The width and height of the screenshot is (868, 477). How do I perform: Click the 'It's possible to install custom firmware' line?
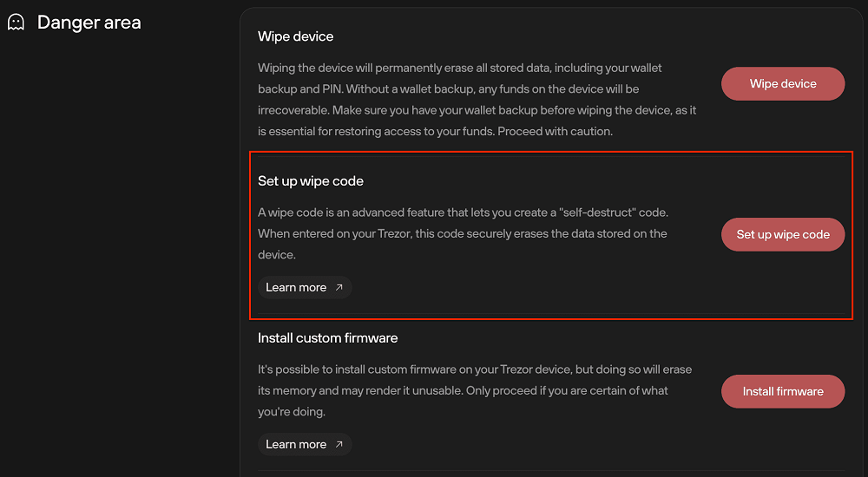tap(475, 369)
